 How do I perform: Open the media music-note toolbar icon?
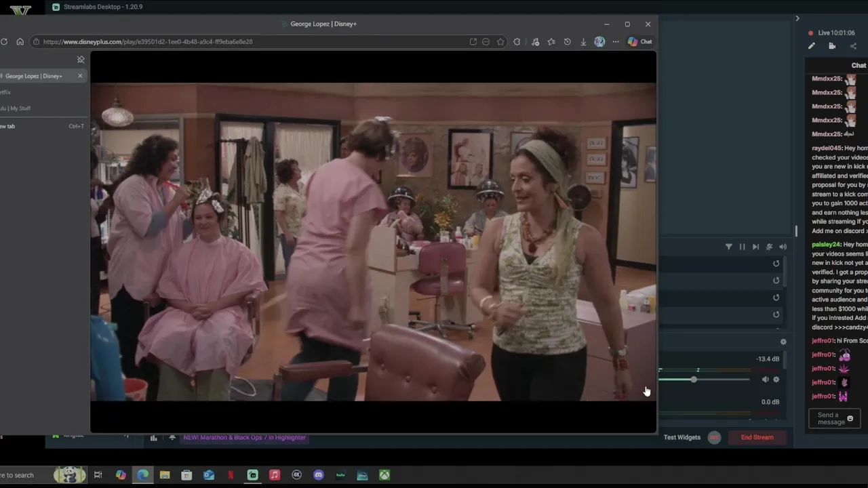tap(535, 41)
